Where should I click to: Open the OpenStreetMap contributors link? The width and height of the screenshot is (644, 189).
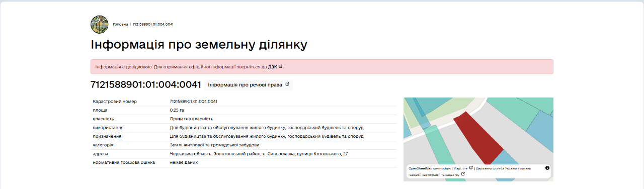[430, 168]
